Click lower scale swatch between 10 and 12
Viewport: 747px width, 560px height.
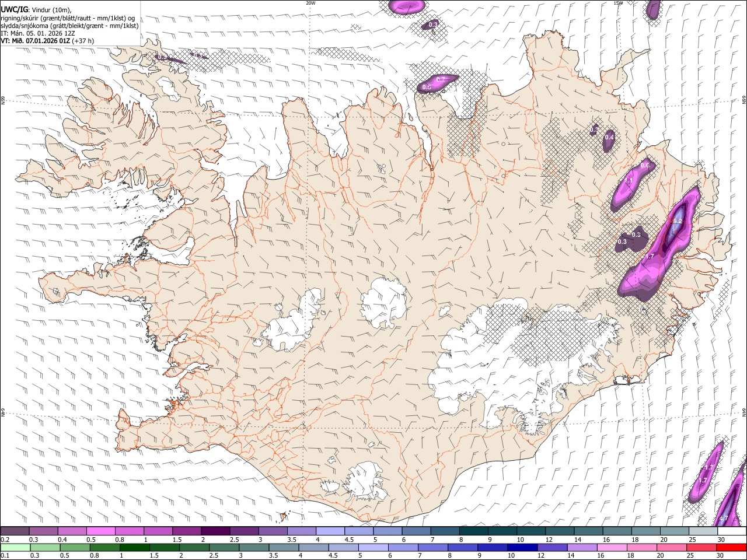(522, 547)
